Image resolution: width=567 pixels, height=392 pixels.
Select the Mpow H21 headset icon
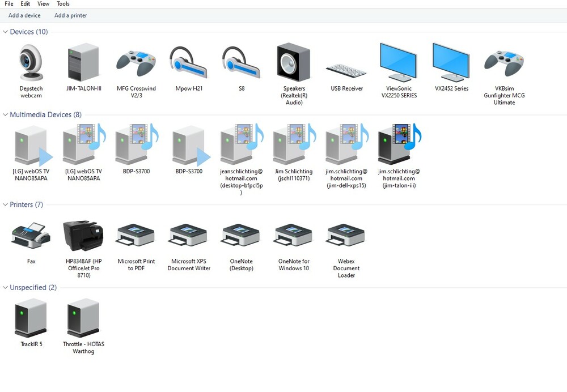tap(188, 63)
